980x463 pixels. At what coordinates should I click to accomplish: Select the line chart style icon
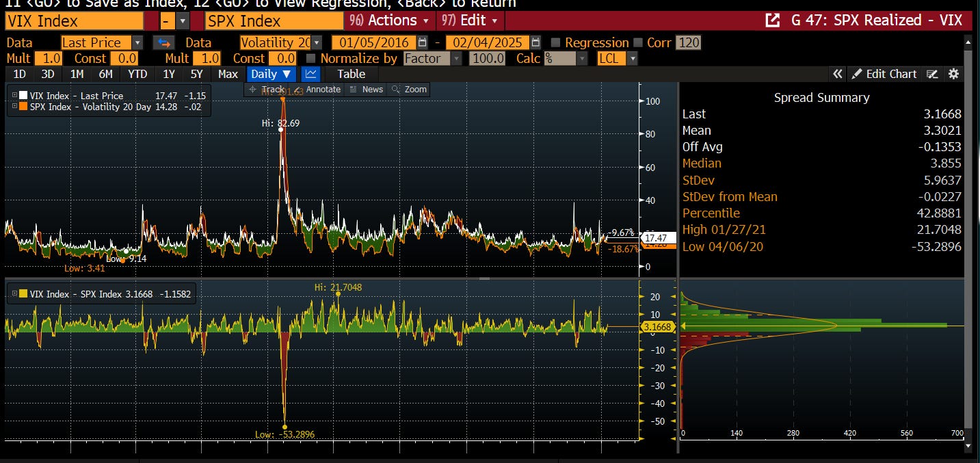coord(311,74)
